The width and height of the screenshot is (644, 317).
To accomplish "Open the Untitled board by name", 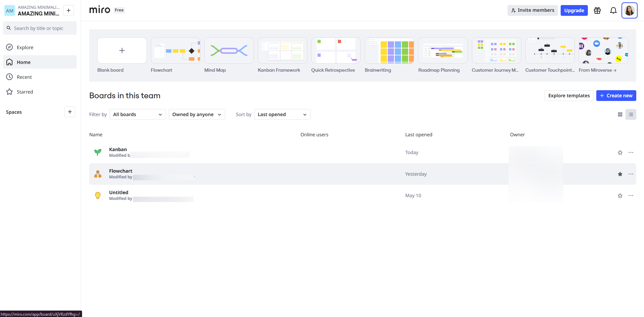I will click(119, 192).
